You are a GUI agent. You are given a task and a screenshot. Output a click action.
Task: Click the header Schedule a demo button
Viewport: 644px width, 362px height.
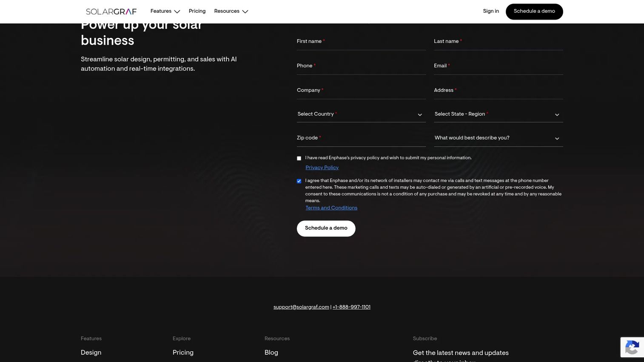(534, 11)
